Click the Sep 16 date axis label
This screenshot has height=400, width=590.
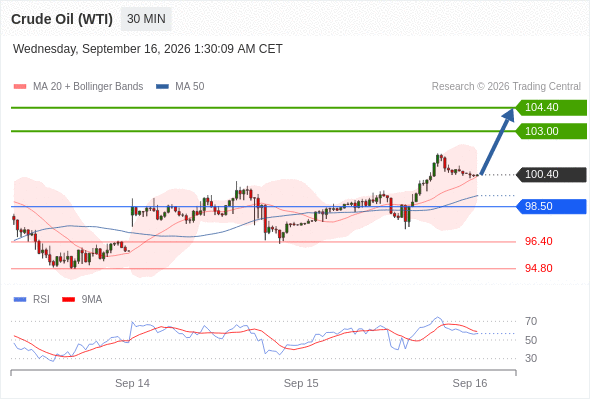[x=470, y=383]
